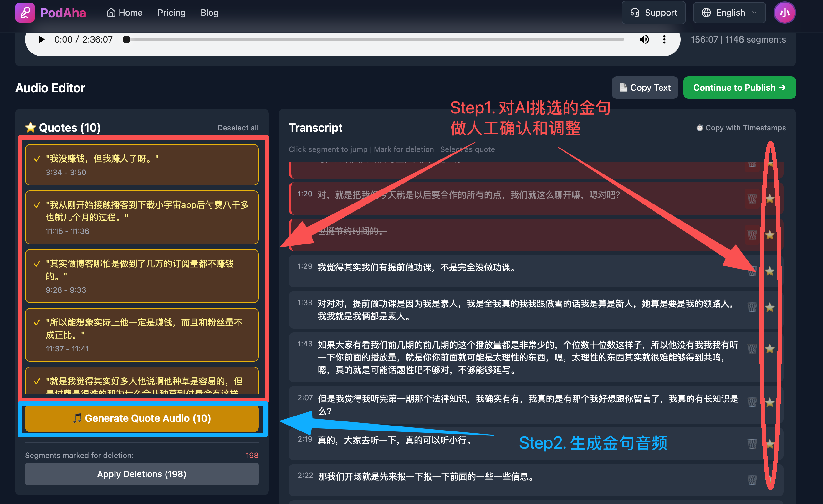Open audio player three-dot options menu
This screenshot has width=823, height=504.
(x=664, y=39)
